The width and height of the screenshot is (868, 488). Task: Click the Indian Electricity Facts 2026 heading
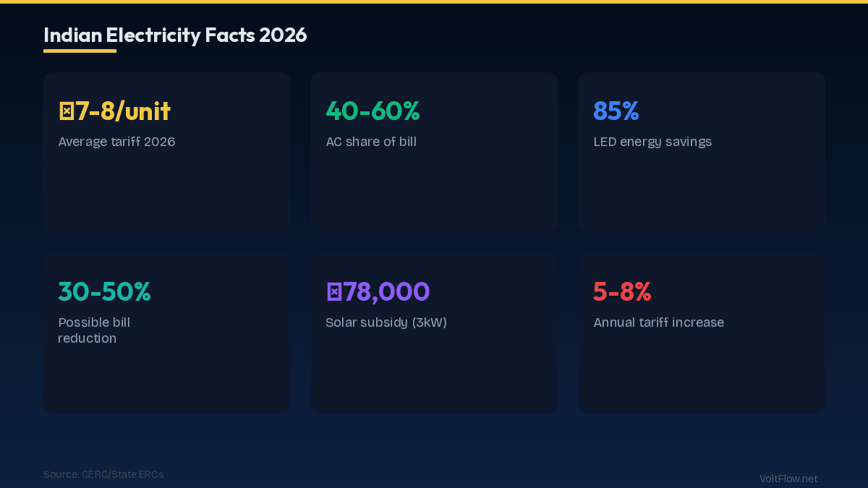coord(175,35)
